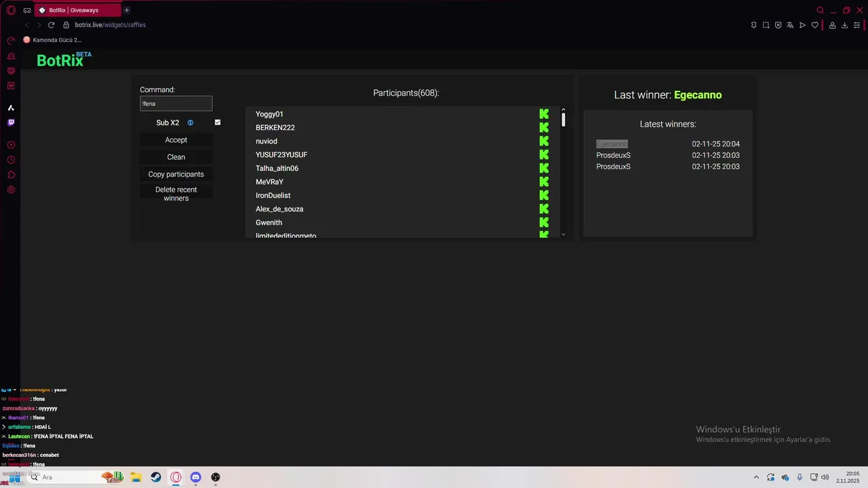Click Kick icon next to nuviod
868x488 pixels.
pyautogui.click(x=544, y=141)
